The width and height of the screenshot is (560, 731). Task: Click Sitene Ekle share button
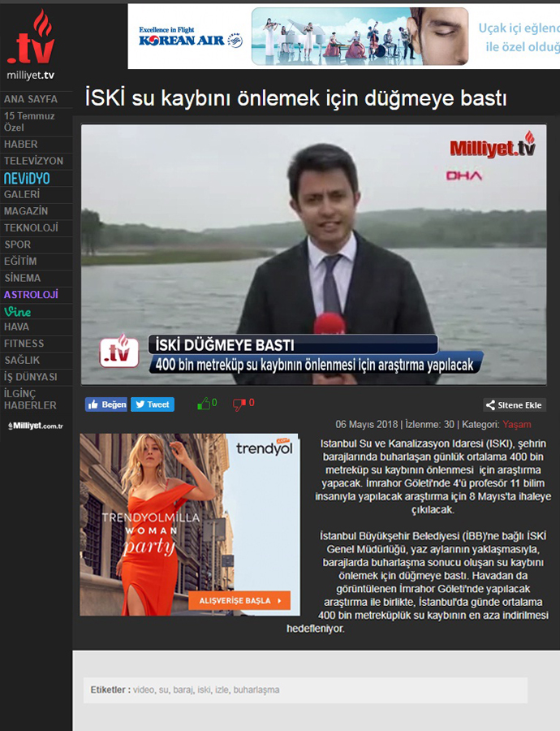[515, 405]
